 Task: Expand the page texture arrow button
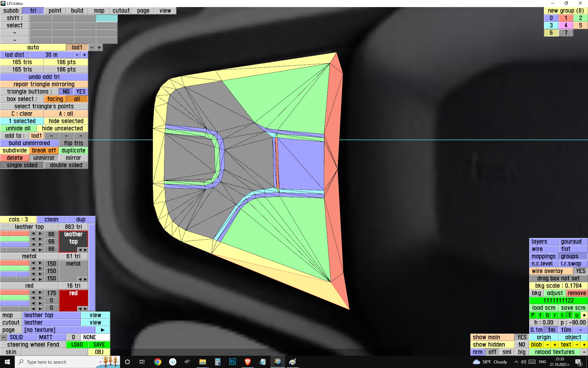[103, 330]
